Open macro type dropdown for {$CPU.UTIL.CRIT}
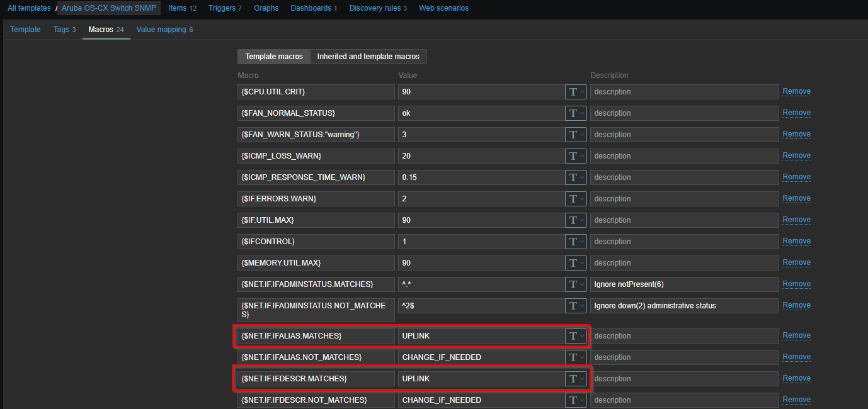 576,92
